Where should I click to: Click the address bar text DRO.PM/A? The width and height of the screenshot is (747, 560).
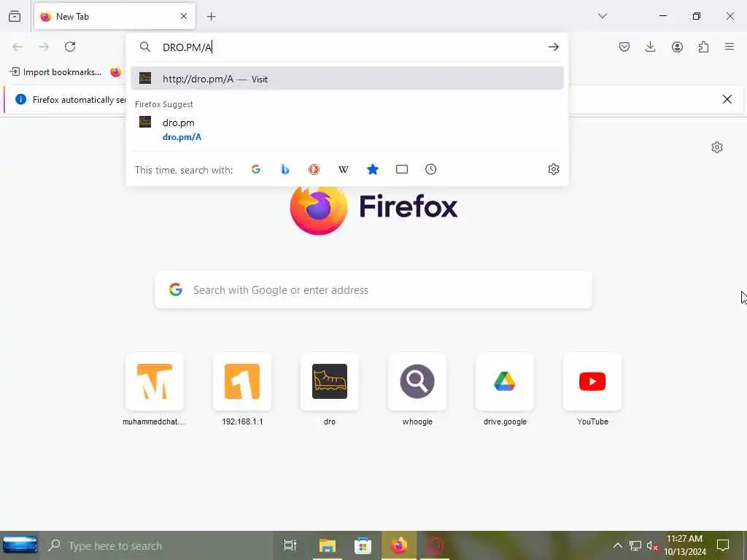[x=187, y=47]
